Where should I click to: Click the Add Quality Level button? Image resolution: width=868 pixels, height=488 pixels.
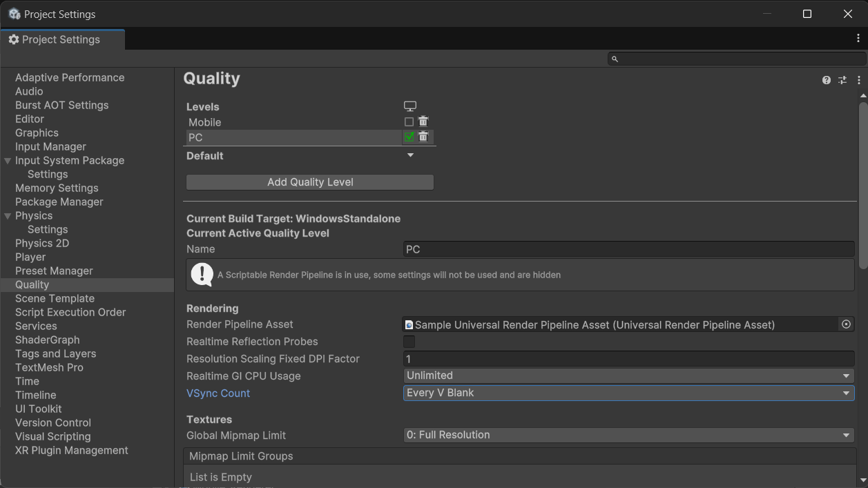tap(310, 182)
